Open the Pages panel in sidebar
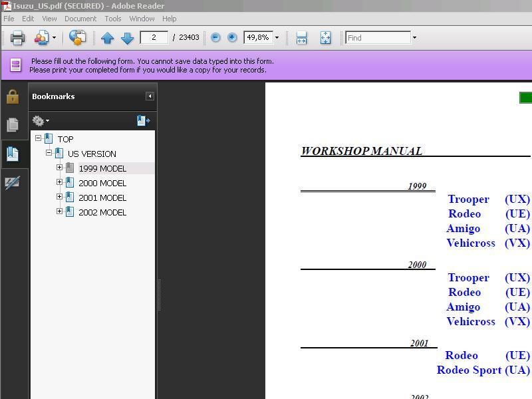532x399 pixels. tap(13, 125)
